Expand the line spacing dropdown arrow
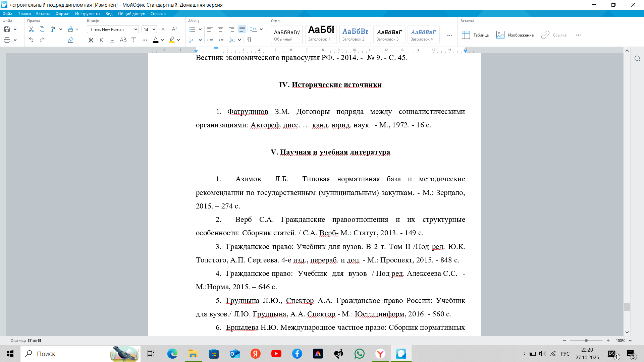Screen dimensions: 644x362 261,29
